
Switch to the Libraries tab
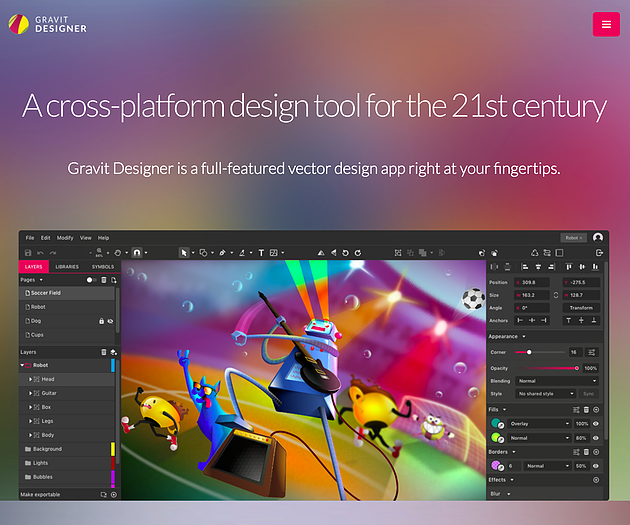[67, 267]
